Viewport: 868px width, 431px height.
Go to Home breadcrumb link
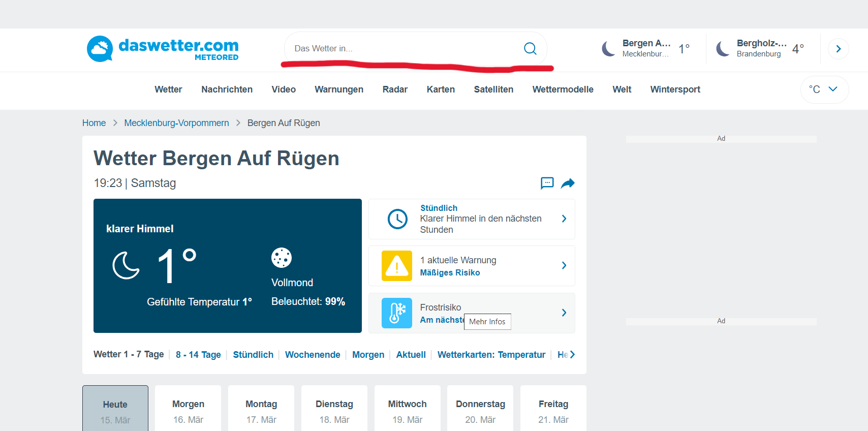[94, 123]
